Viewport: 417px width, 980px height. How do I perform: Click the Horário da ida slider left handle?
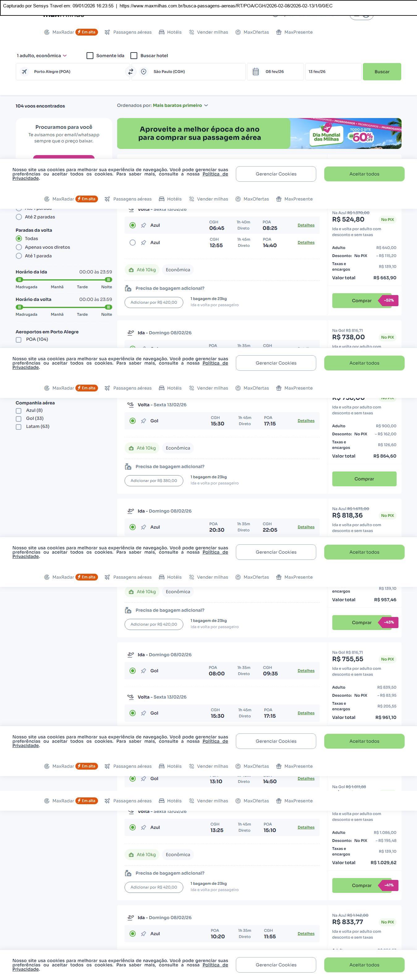pos(19,280)
